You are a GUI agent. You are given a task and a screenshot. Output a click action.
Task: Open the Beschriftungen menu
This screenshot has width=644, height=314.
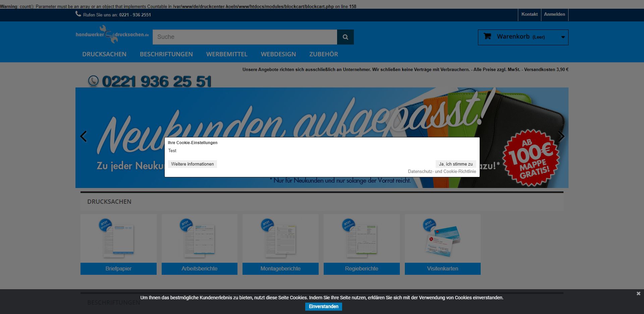coord(166,54)
